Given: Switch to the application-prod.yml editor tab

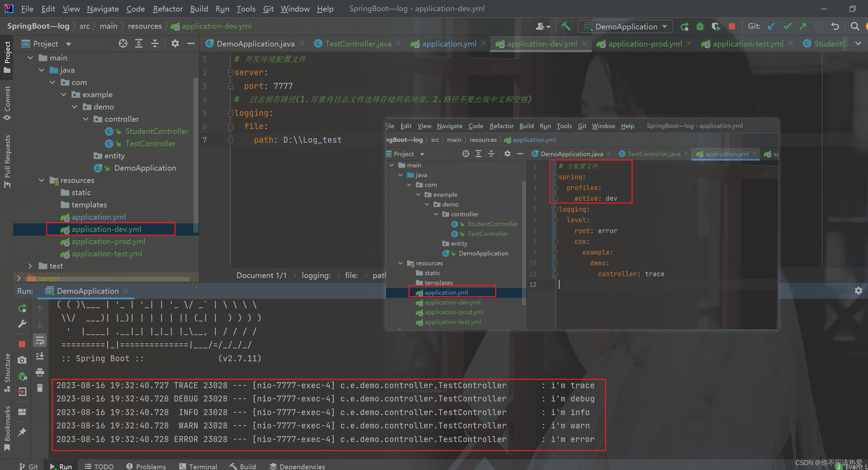Looking at the screenshot, I should (x=645, y=44).
